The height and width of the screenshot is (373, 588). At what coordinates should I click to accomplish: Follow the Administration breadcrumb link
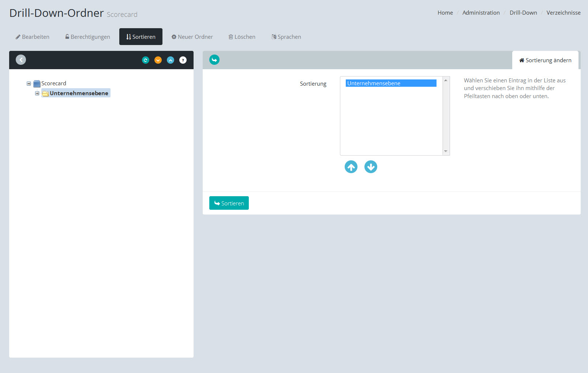point(481,13)
